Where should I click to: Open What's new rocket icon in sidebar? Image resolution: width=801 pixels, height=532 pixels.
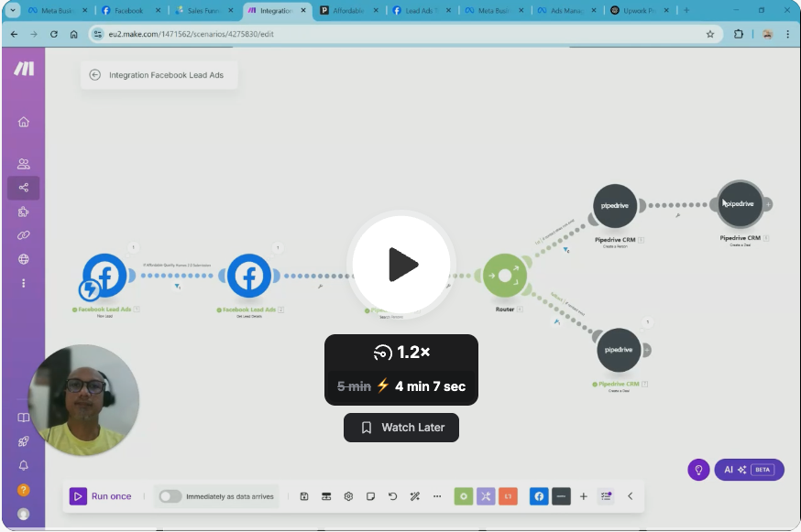pos(24,441)
